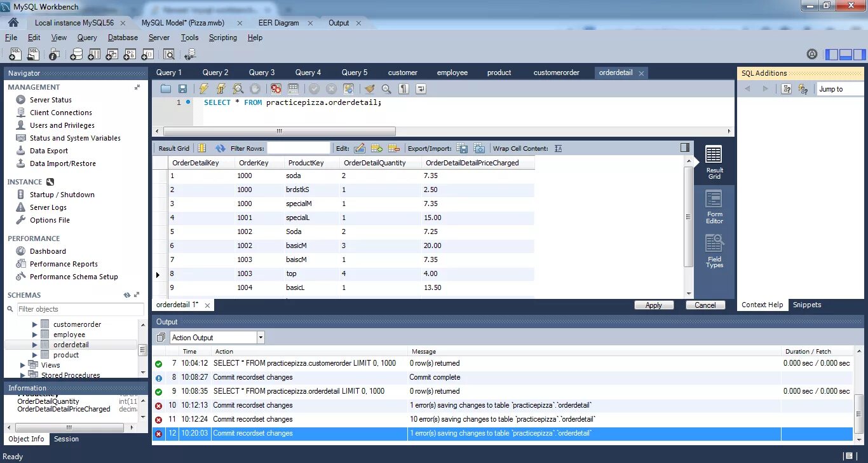Switch to the EER Diagram tab

[278, 23]
